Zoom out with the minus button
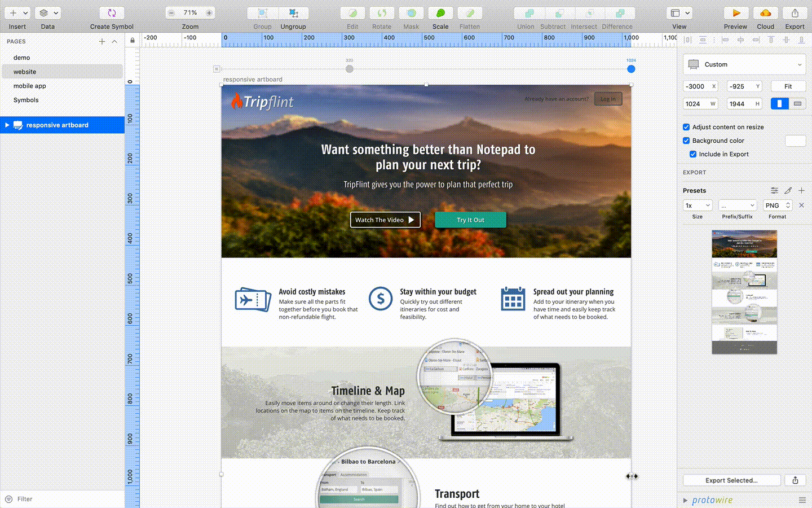Viewport: 812px width, 508px height. pos(171,13)
